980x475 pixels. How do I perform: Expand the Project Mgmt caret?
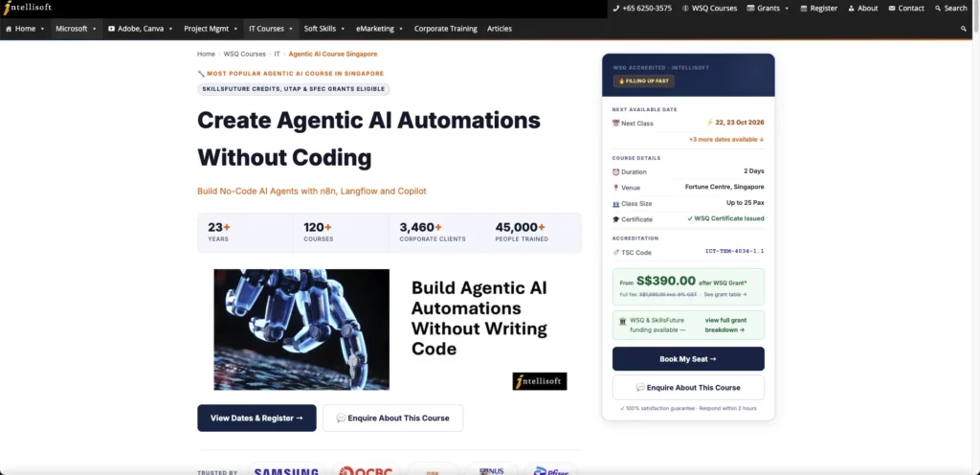235,29
